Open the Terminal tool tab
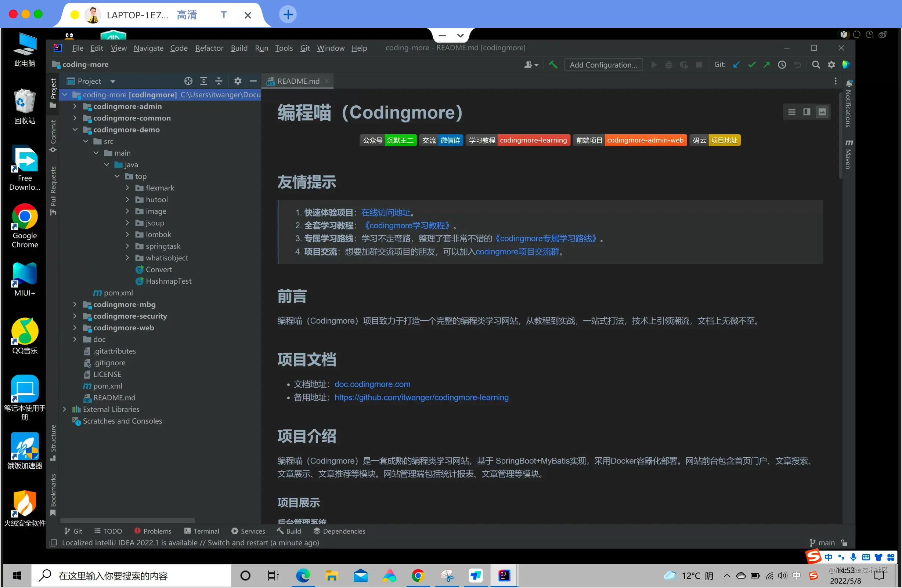The image size is (902, 588). [202, 531]
